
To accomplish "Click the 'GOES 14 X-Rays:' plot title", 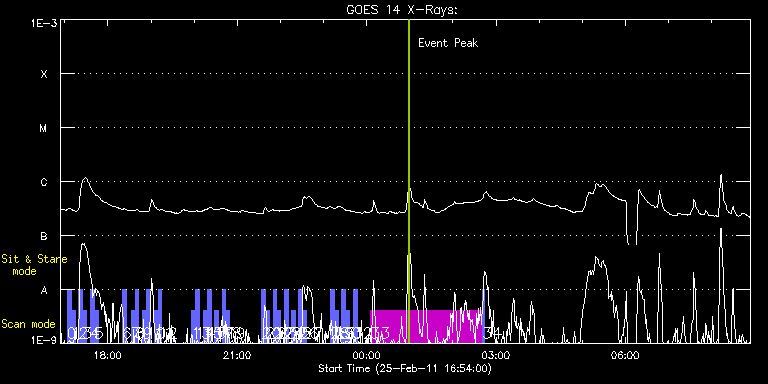I will (x=402, y=10).
